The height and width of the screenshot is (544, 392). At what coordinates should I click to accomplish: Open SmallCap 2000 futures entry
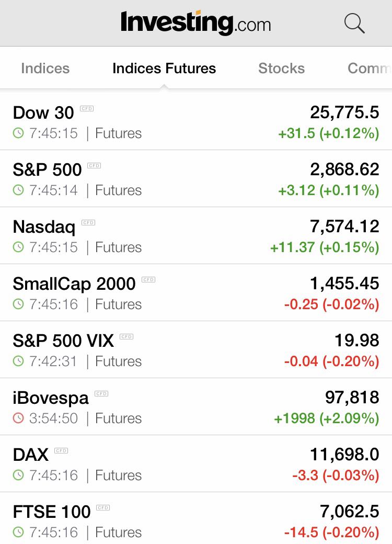pyautogui.click(x=196, y=292)
